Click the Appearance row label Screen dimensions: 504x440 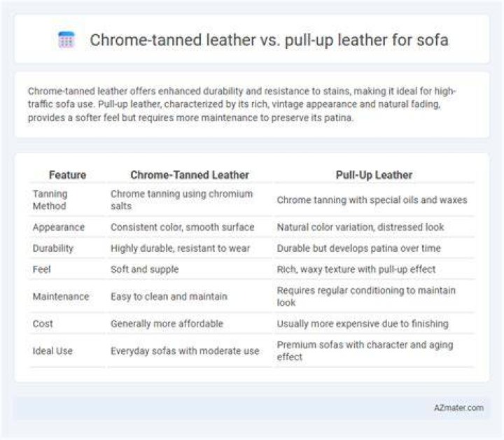[x=59, y=227]
